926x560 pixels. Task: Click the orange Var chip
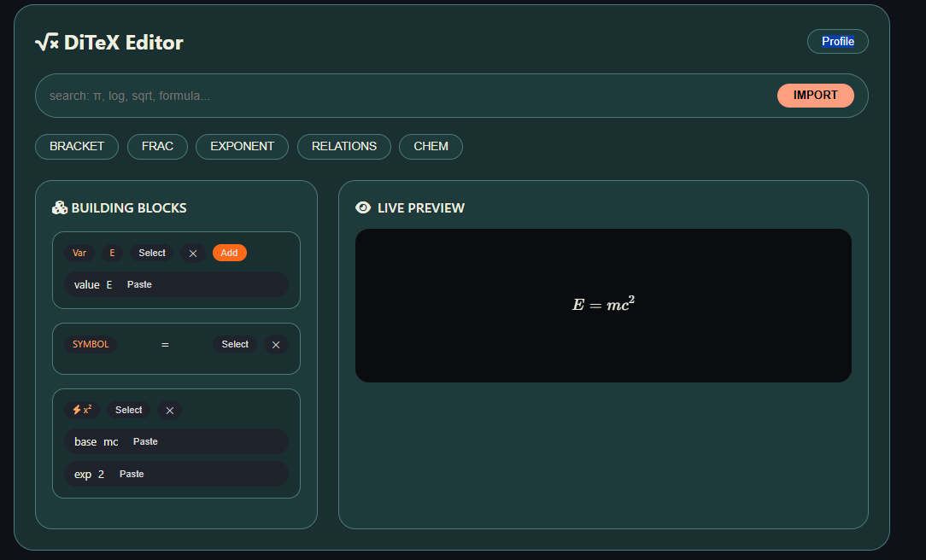[x=79, y=253]
